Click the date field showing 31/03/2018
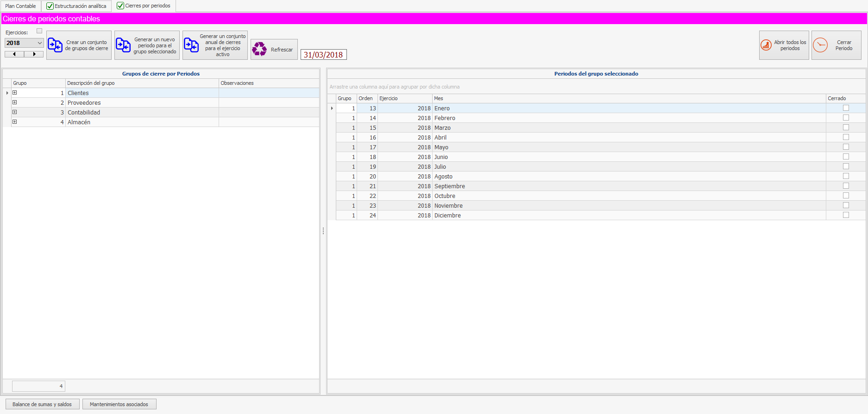The image size is (868, 414). point(323,55)
